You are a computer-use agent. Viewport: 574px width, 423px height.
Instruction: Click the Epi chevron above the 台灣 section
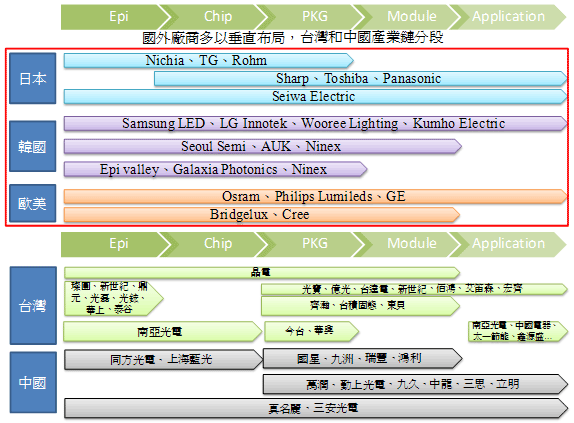(116, 244)
